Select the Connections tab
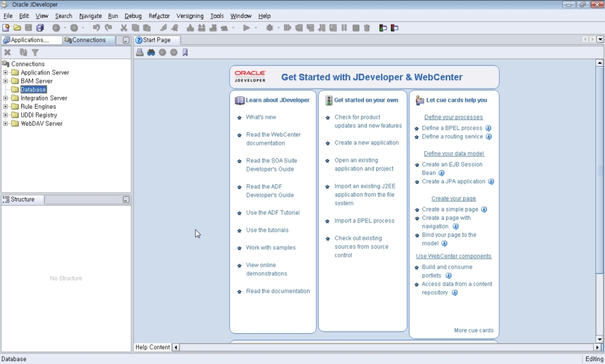The height and width of the screenshot is (364, 605). pos(89,40)
